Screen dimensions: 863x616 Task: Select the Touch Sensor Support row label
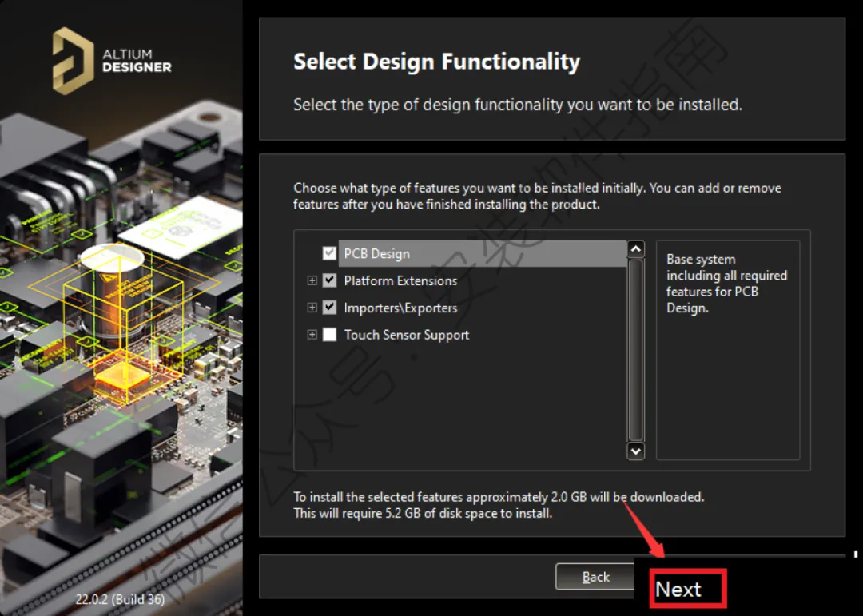pos(406,335)
